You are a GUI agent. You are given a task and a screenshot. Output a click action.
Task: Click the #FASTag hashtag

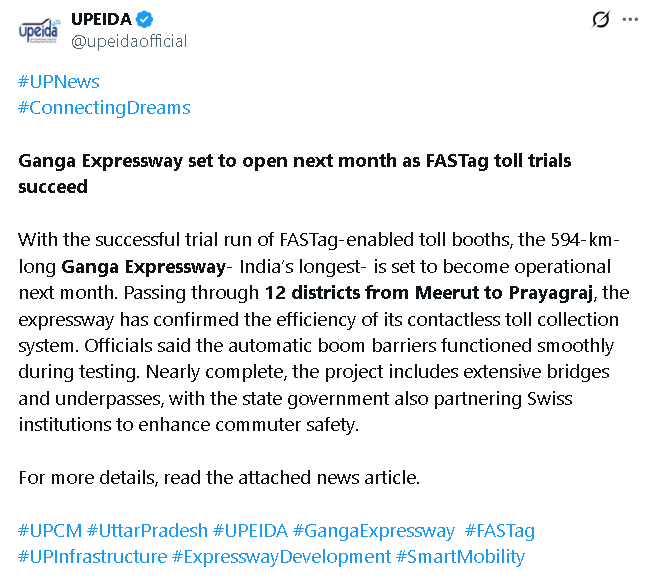point(500,530)
